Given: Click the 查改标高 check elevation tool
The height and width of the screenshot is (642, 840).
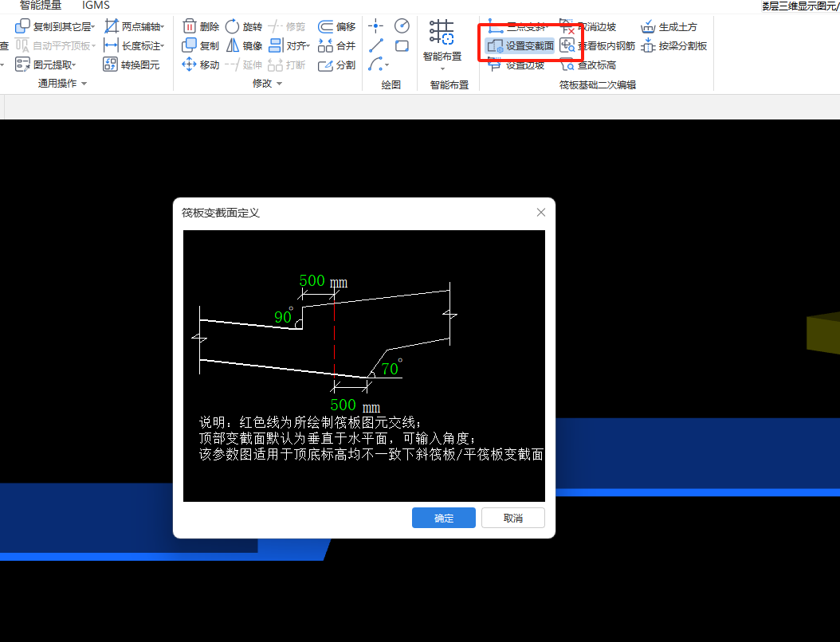Looking at the screenshot, I should [x=588, y=65].
